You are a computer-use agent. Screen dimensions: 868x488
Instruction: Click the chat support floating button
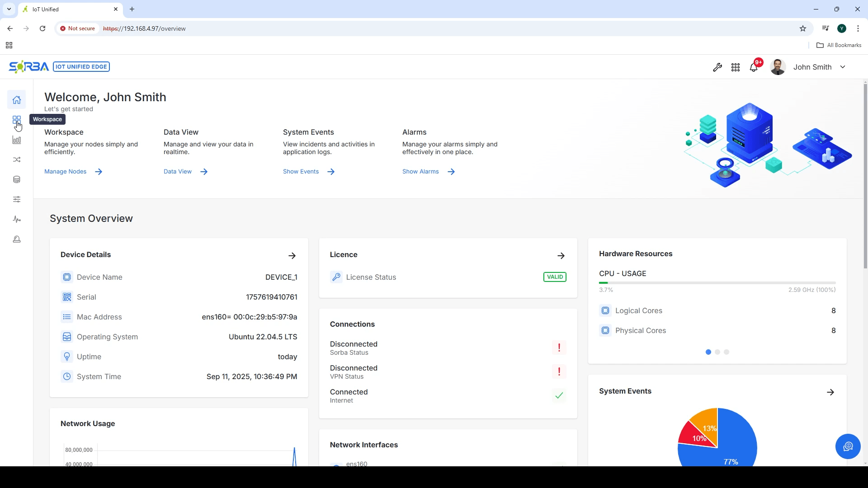(x=848, y=446)
